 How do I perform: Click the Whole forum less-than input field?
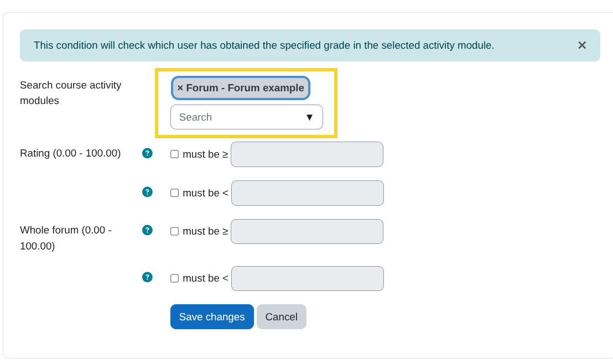(x=307, y=278)
